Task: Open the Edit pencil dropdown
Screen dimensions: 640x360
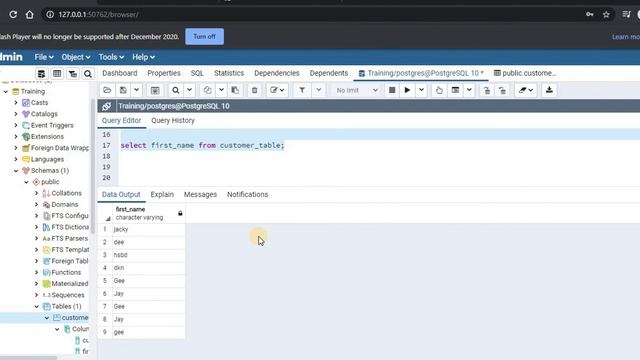Action: 277,90
